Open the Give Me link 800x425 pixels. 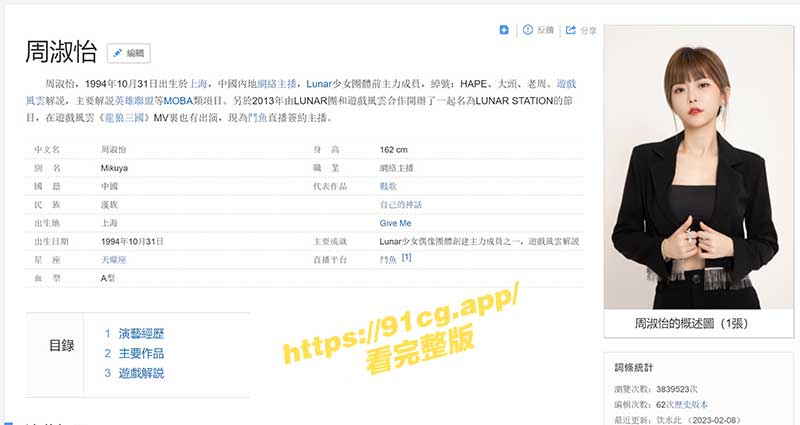click(x=395, y=223)
